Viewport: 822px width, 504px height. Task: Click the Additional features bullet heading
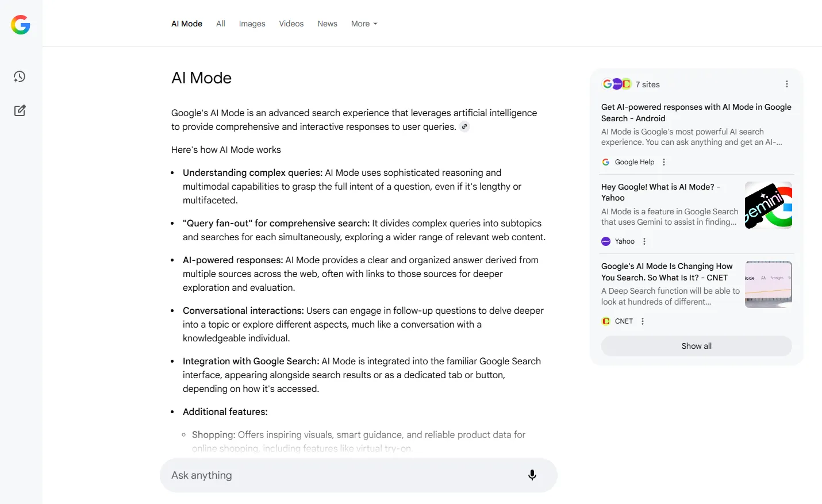225,412
